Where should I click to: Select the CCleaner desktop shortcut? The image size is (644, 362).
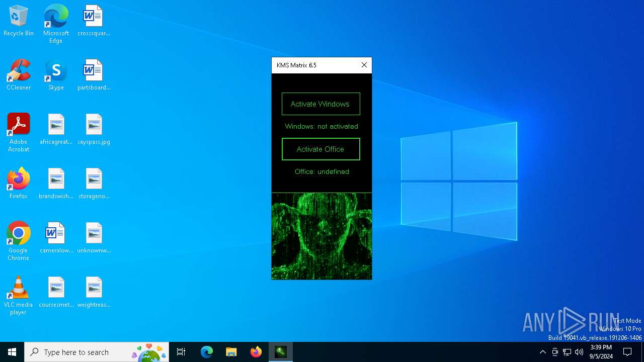(x=19, y=75)
